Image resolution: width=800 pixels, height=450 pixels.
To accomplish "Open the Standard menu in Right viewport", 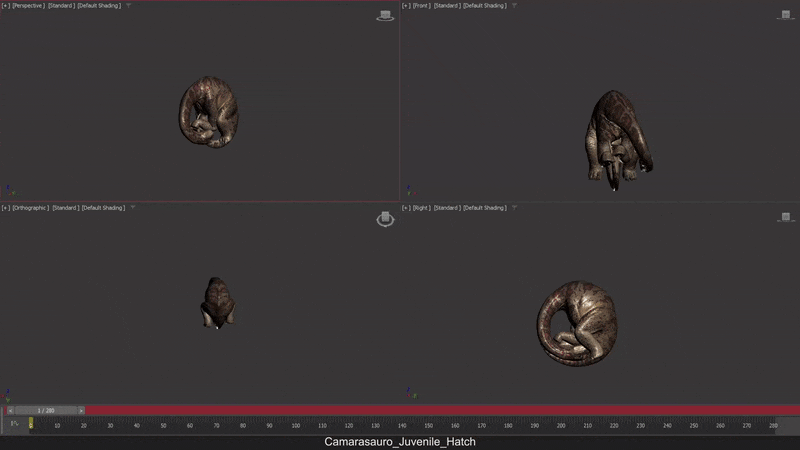I will pyautogui.click(x=446, y=208).
